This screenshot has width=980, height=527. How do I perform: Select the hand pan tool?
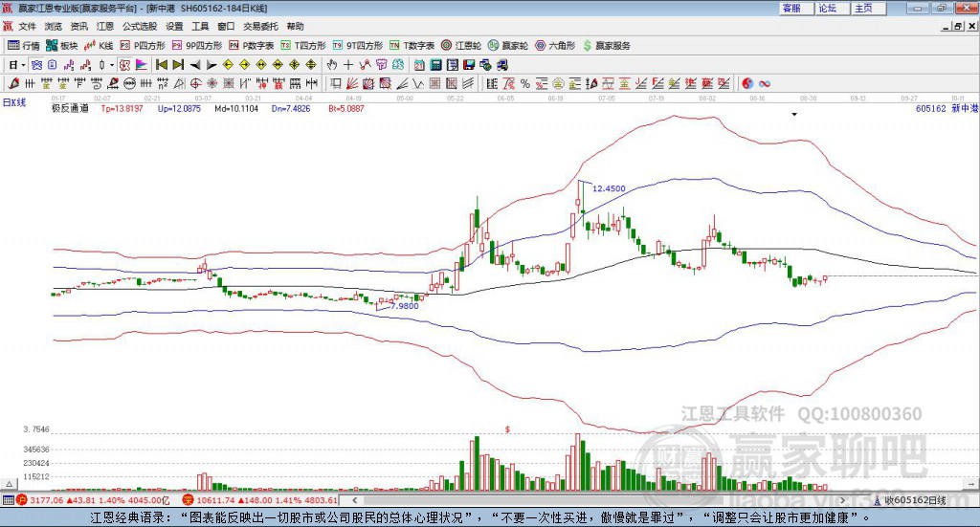(x=331, y=65)
